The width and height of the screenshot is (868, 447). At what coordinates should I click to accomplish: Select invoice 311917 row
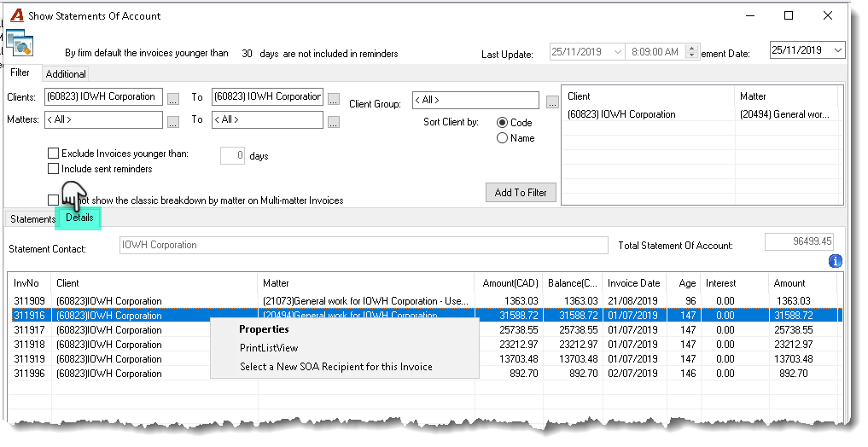point(425,330)
